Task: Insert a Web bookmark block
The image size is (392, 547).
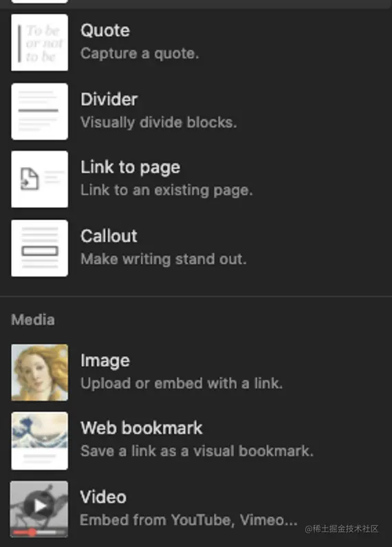Action: tap(196, 441)
